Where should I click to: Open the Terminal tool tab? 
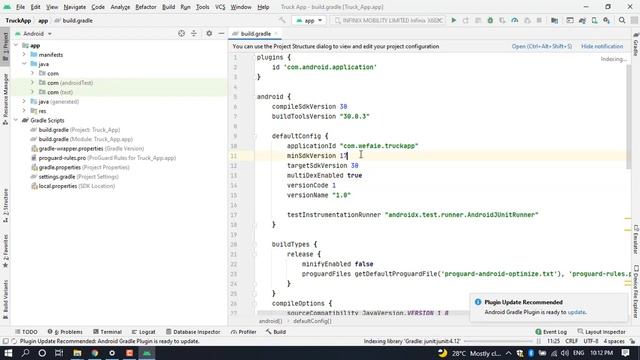point(107,332)
